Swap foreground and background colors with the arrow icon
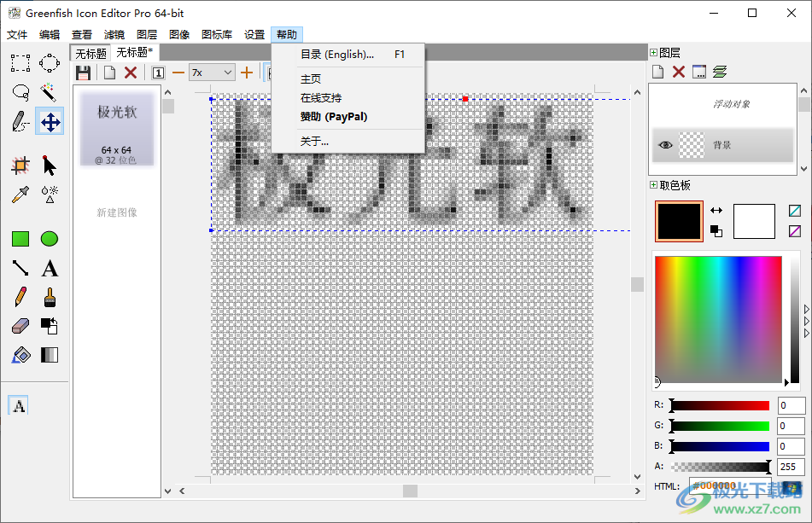Viewport: 812px width, 523px height. pyautogui.click(x=716, y=209)
